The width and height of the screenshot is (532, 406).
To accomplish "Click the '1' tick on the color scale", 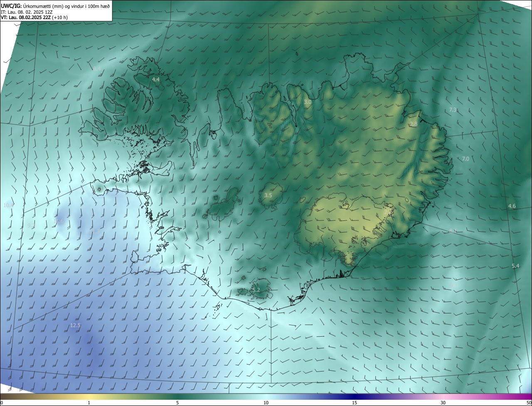I will [89, 403].
